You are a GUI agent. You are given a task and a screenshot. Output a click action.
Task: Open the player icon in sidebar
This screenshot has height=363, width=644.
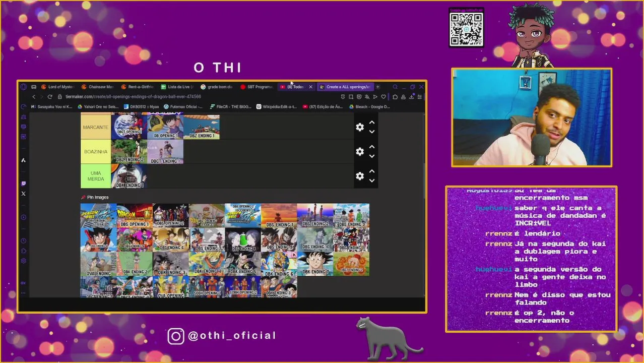(23, 217)
